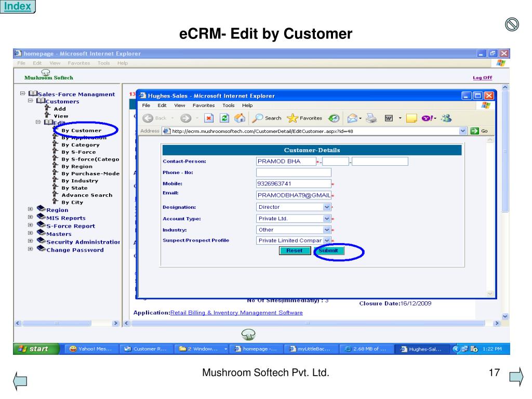
Task: Open View menu in Hughes-Sales window
Action: tap(179, 105)
